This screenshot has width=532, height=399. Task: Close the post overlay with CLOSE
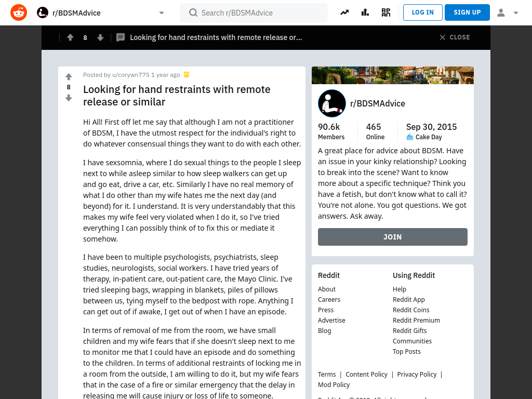pyautogui.click(x=455, y=37)
